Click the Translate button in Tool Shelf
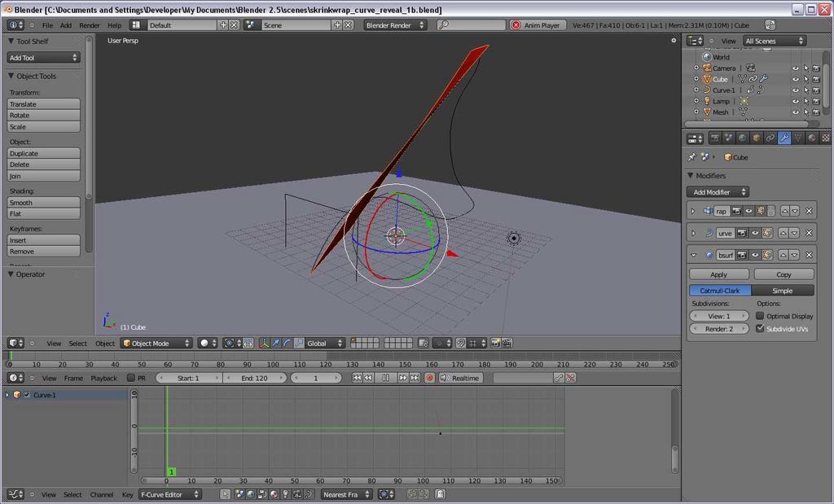 click(44, 104)
